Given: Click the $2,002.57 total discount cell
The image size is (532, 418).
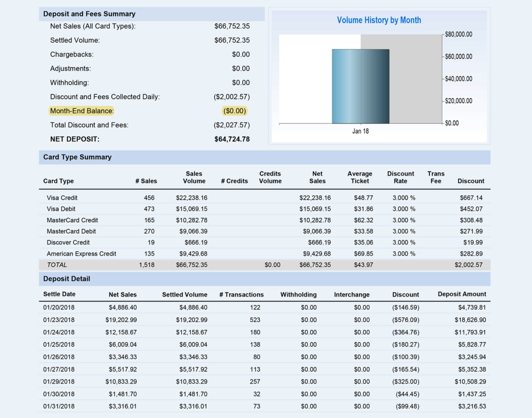Looking at the screenshot, I should click(469, 265).
